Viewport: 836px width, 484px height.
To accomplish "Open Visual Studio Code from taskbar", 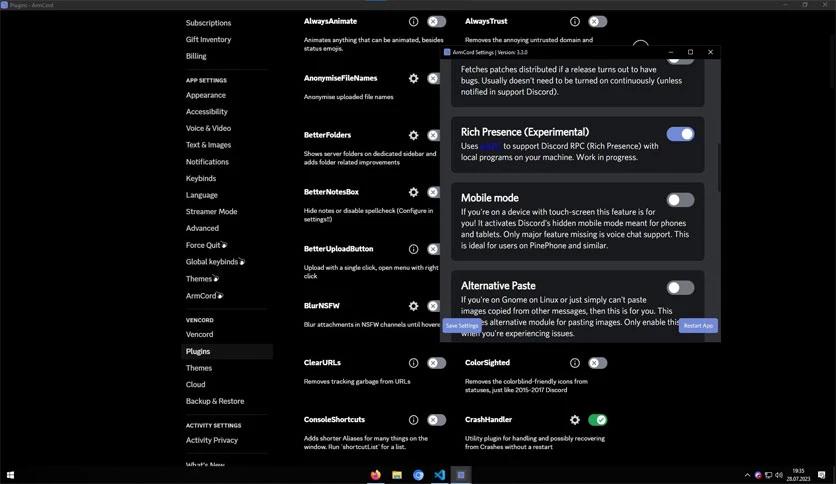I will [x=439, y=474].
